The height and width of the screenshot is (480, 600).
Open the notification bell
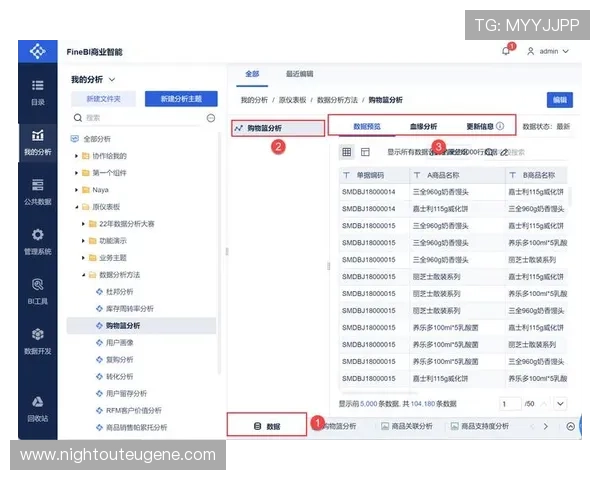tap(506, 51)
